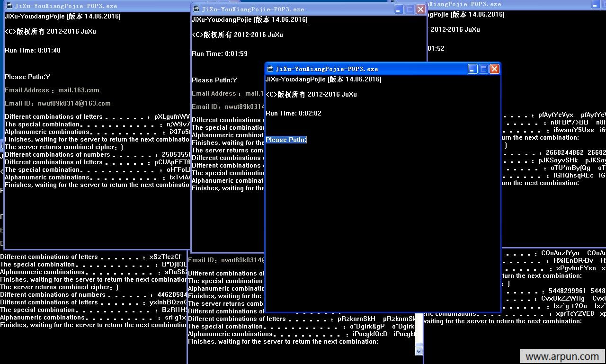Image resolution: width=606 pixels, height=364 pixels.
Task: Minimize the frontmost POP3.exe console window
Action: tap(472, 69)
